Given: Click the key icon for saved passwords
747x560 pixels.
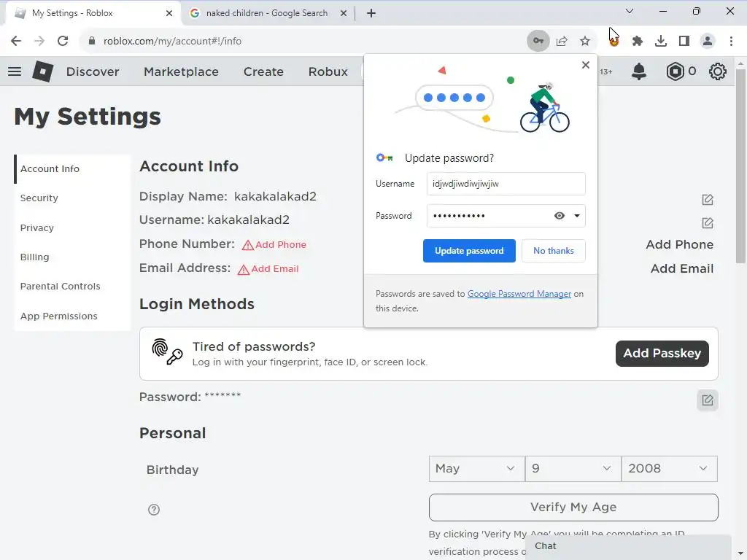Looking at the screenshot, I should 538,41.
